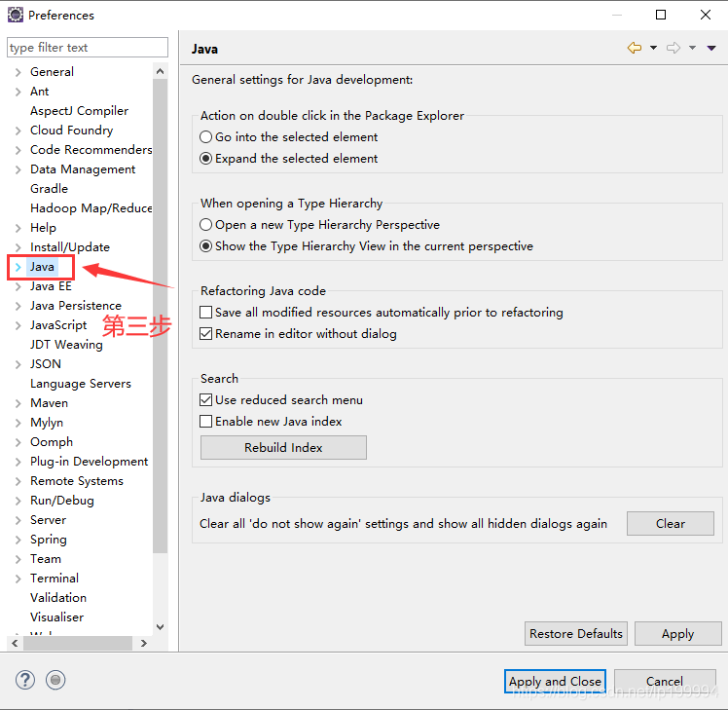Expand the Ant tree node
The image size is (728, 710).
pyautogui.click(x=18, y=92)
